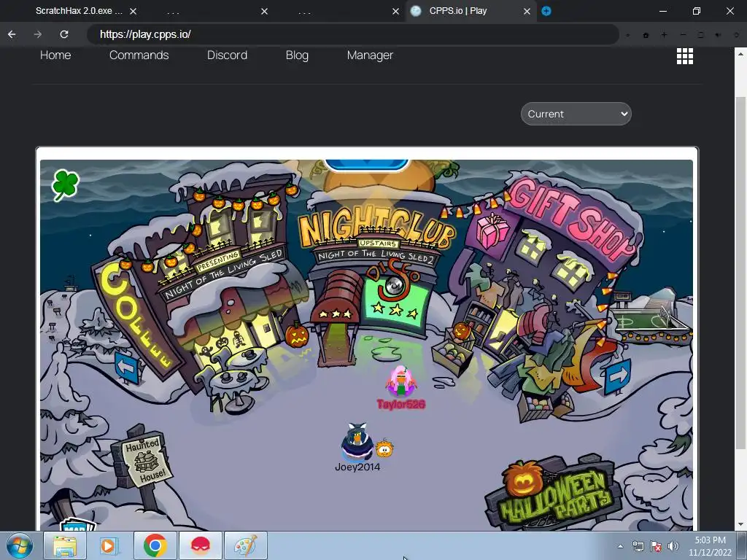Image resolution: width=747 pixels, height=560 pixels.
Task: Click the browser forward arrow
Action: [x=38, y=34]
